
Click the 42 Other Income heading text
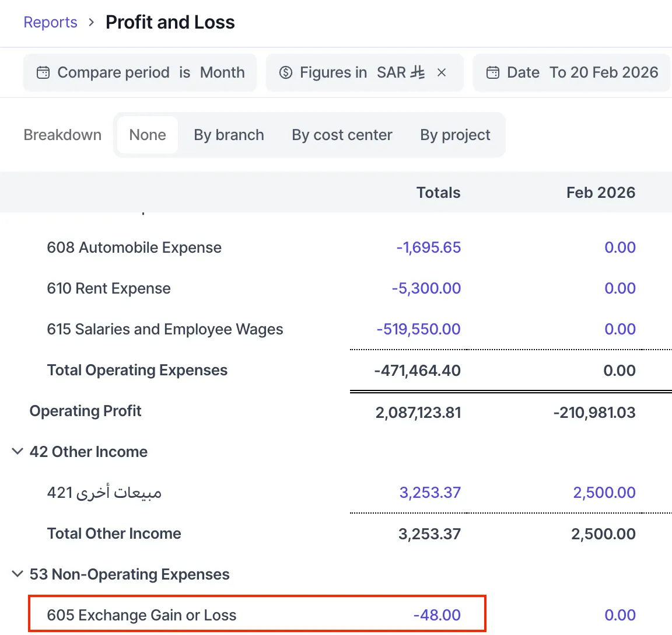[x=88, y=452]
